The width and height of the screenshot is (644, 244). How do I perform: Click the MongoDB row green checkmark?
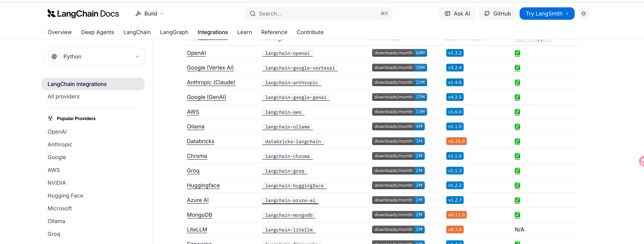517,215
